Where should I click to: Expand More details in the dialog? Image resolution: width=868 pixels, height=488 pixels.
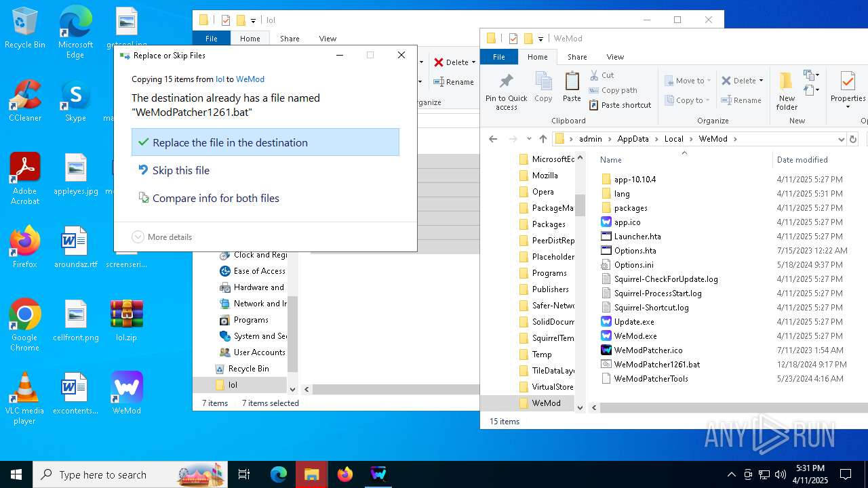pyautogui.click(x=162, y=237)
